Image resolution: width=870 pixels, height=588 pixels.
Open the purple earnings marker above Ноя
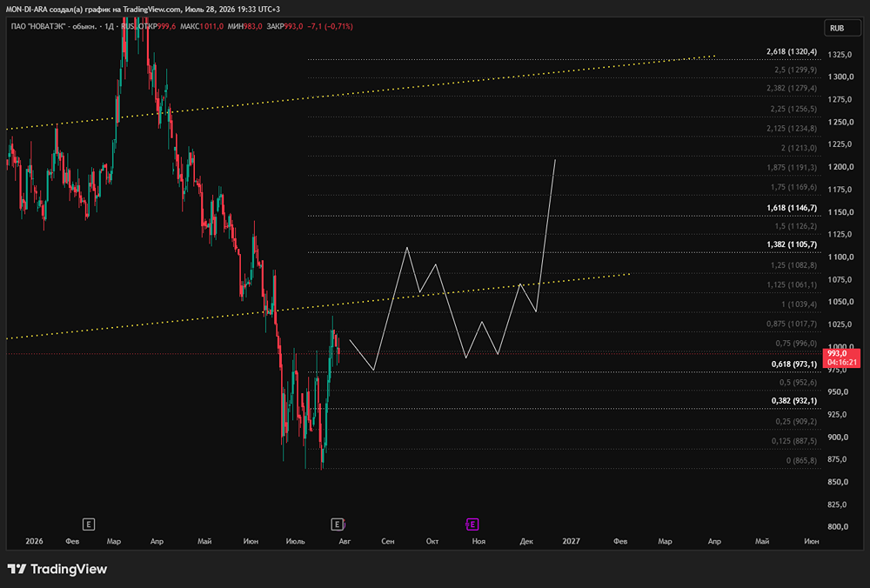point(472,525)
